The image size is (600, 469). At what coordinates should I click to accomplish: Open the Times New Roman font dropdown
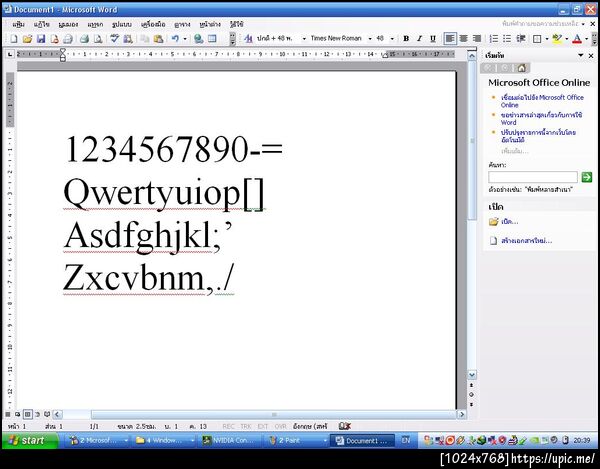pos(370,39)
